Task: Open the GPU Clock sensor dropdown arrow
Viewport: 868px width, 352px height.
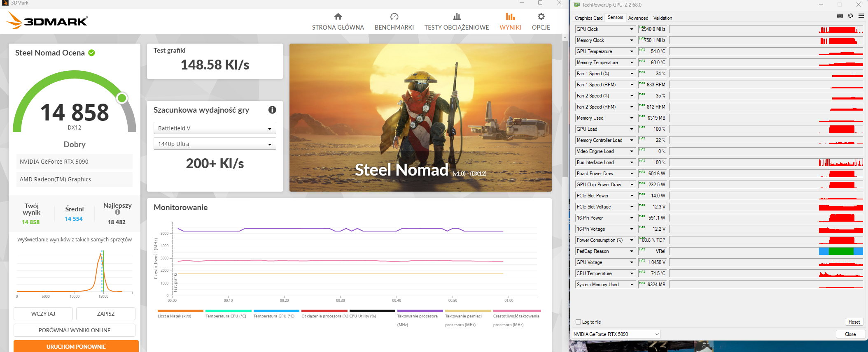Action: click(x=632, y=29)
